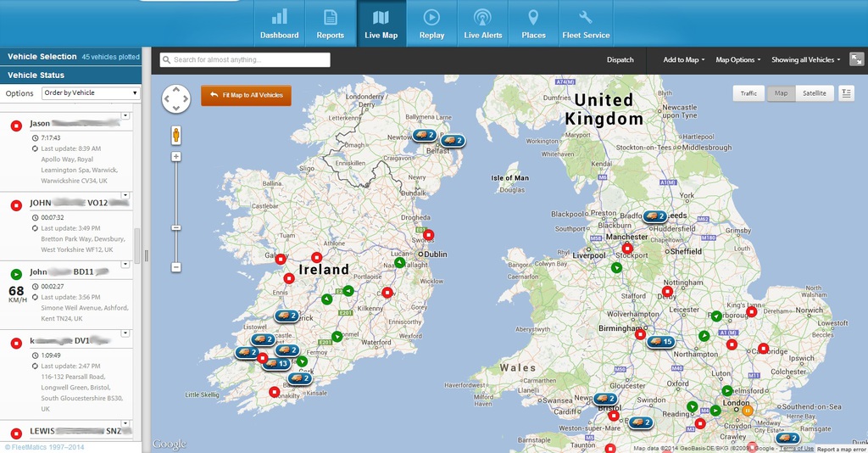The width and height of the screenshot is (868, 453).
Task: Click Fit Map to All Vehicles button
Action: point(246,96)
